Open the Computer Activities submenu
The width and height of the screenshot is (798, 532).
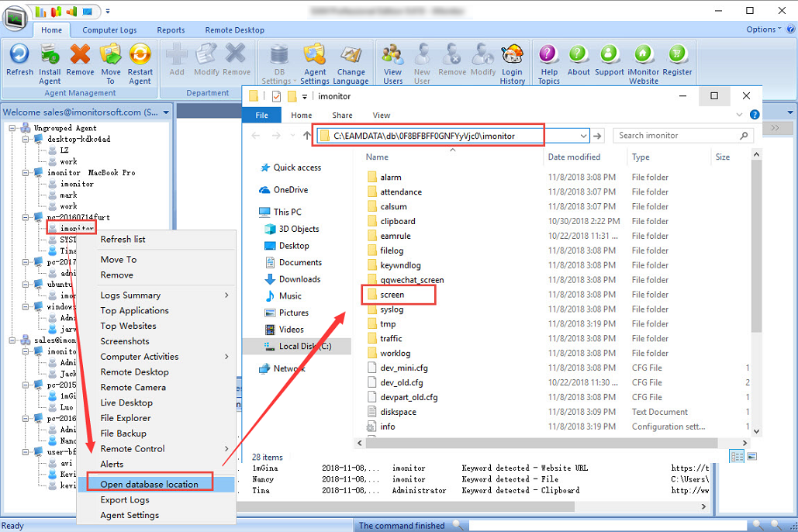click(157, 357)
